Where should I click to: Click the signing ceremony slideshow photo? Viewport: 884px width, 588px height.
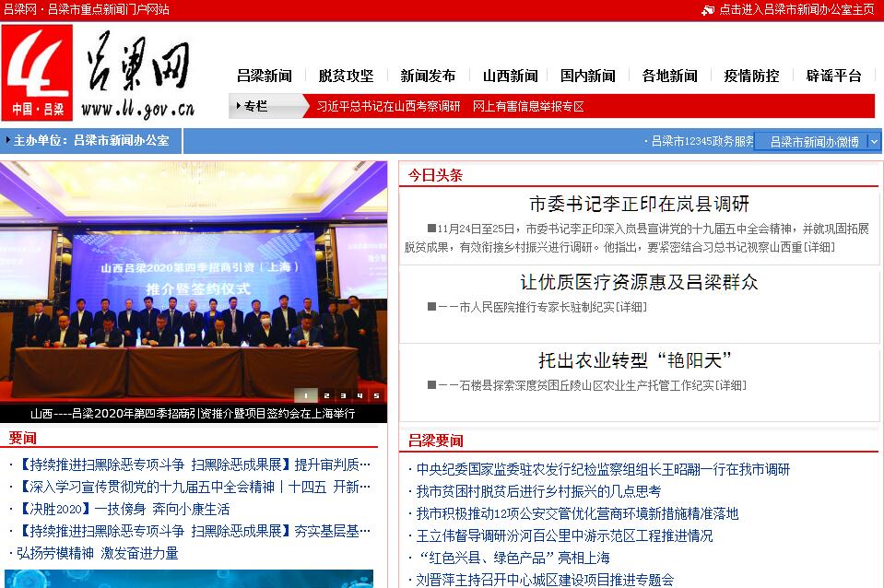(x=194, y=282)
